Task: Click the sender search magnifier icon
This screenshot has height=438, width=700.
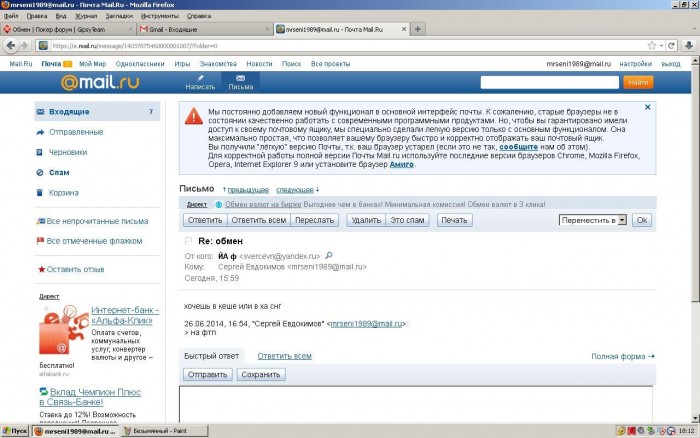Action: (x=329, y=256)
